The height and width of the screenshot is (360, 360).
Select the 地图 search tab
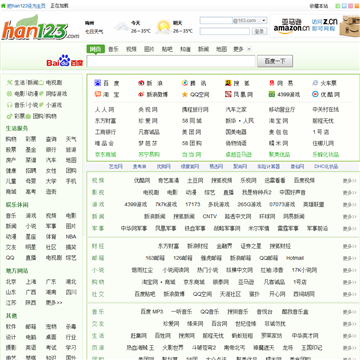(221, 49)
